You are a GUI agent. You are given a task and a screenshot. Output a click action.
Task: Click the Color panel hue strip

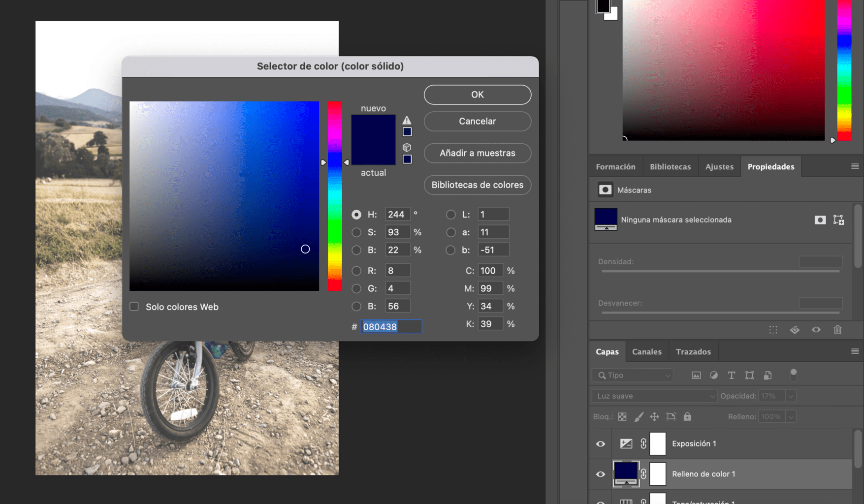(x=844, y=70)
